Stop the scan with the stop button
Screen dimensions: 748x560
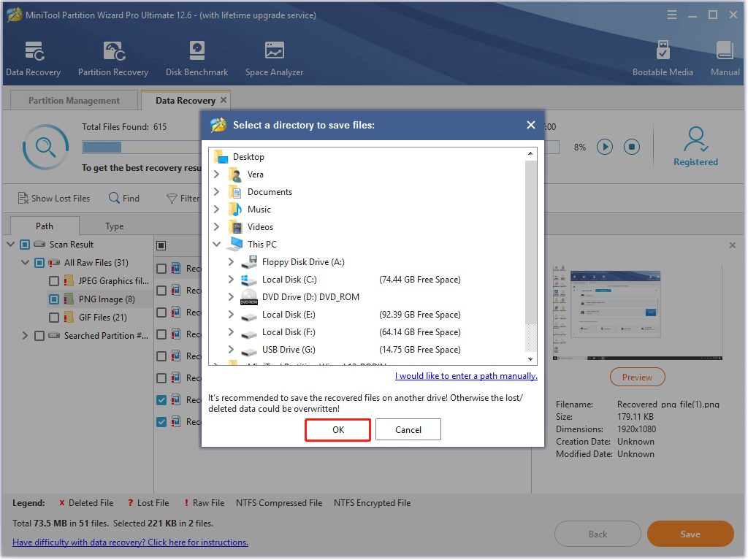point(632,147)
